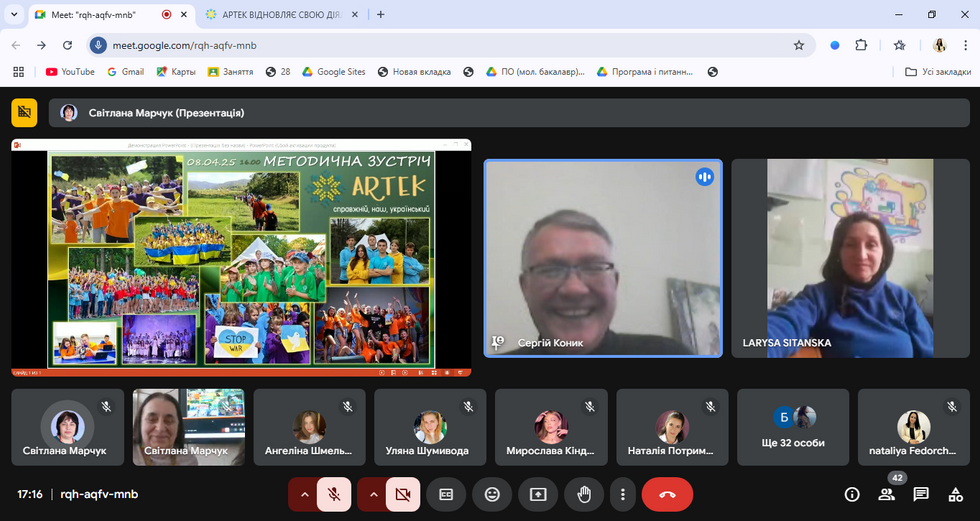Toggle camera off button
The image size is (980, 521).
pyautogui.click(x=402, y=495)
